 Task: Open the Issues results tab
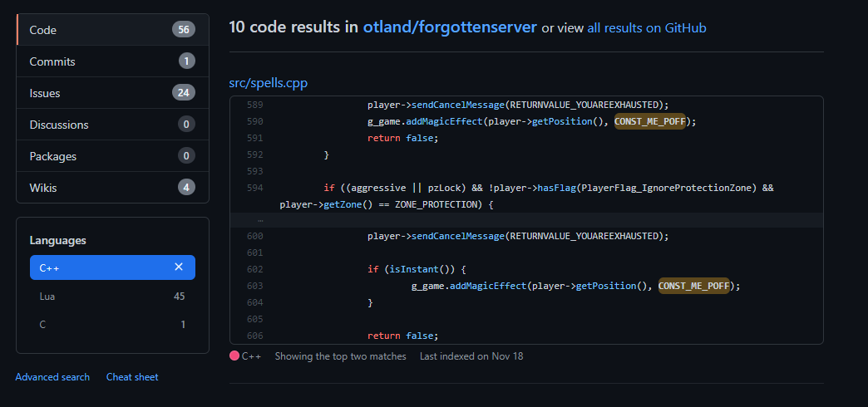(x=113, y=93)
